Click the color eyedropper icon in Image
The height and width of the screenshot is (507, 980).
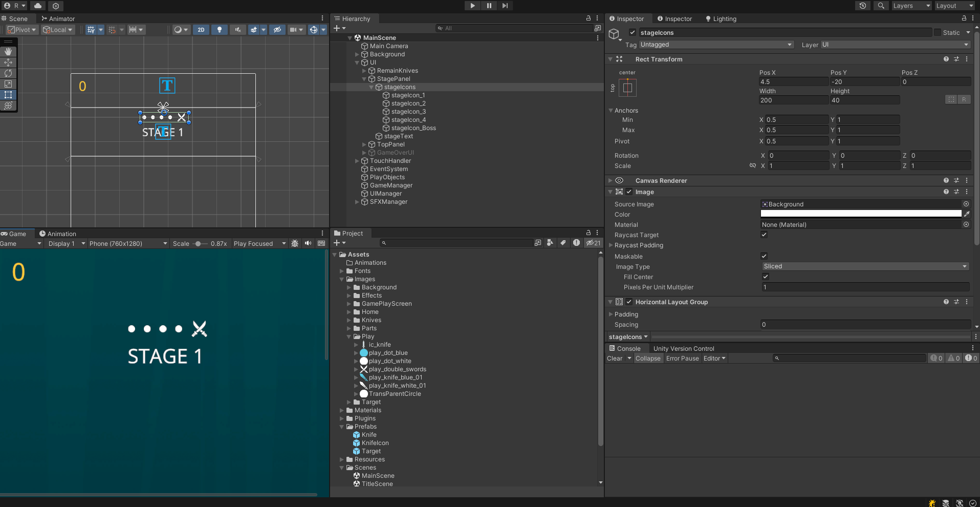point(967,214)
